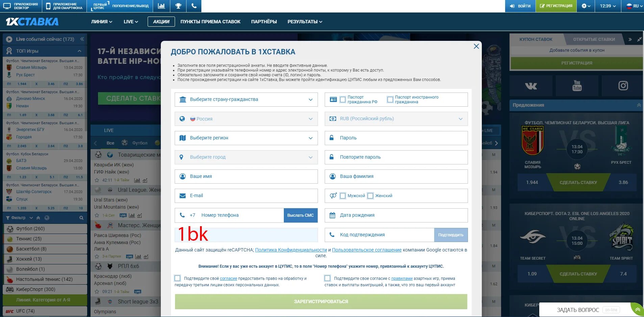Add Ural Stars match to favorites star

pyautogui.click(x=97, y=215)
